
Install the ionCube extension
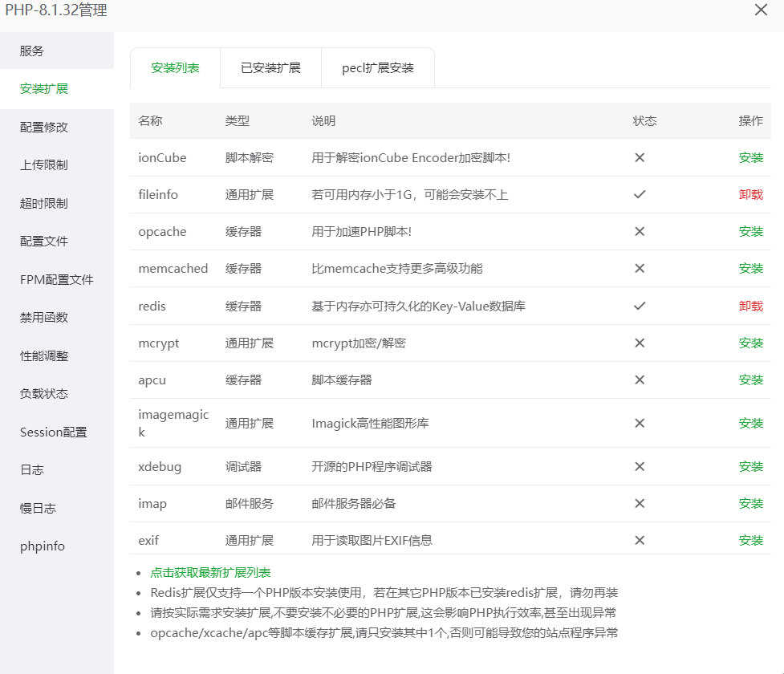point(751,158)
